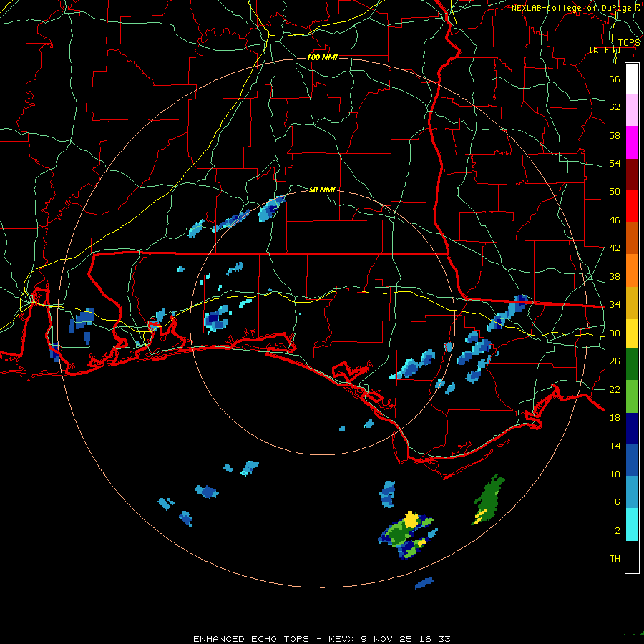Select the magenta legend color block
This screenshot has width=644, height=644.
click(x=632, y=142)
